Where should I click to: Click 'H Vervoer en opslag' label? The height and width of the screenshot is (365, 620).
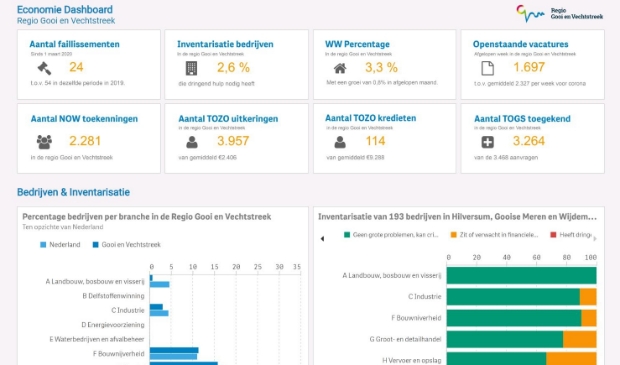[412, 360]
